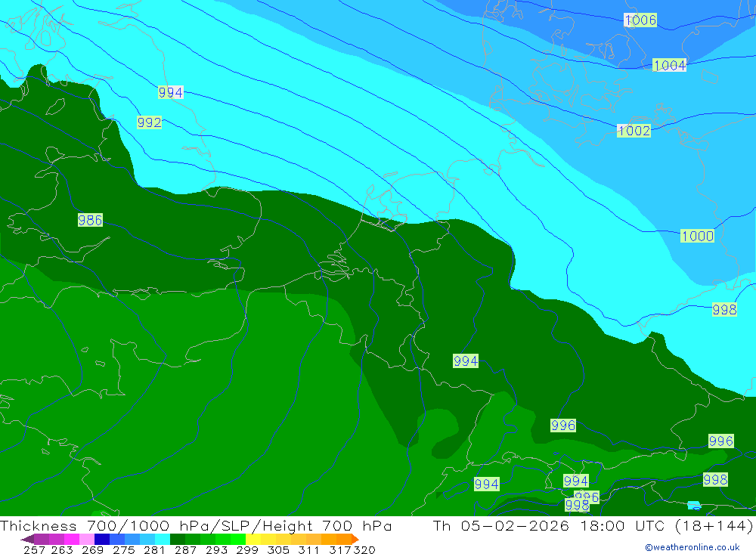Click the legend value 305

click(x=278, y=549)
